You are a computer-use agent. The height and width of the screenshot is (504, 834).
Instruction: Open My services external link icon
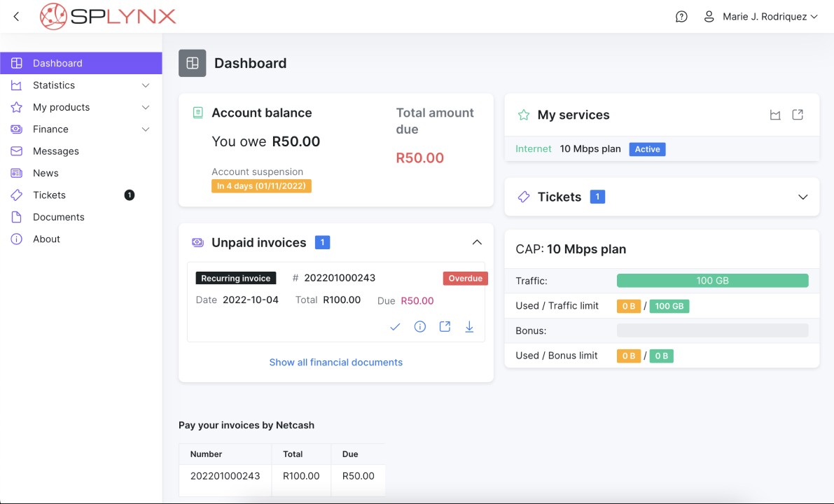tap(798, 115)
